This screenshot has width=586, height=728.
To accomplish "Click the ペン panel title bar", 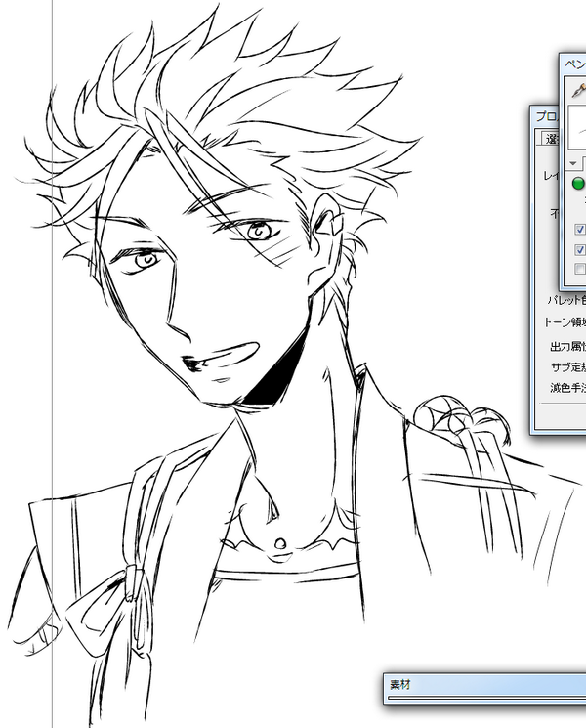I will click(x=573, y=64).
